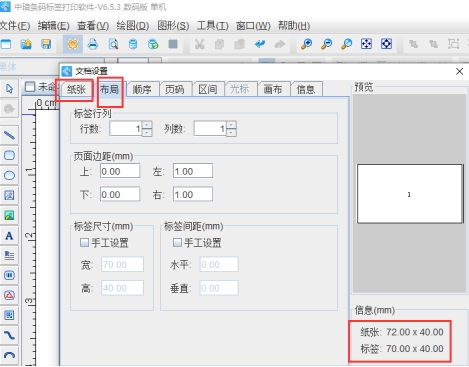469x367 pixels.
Task: Select the rounded rectangle tool
Action: tap(9, 155)
